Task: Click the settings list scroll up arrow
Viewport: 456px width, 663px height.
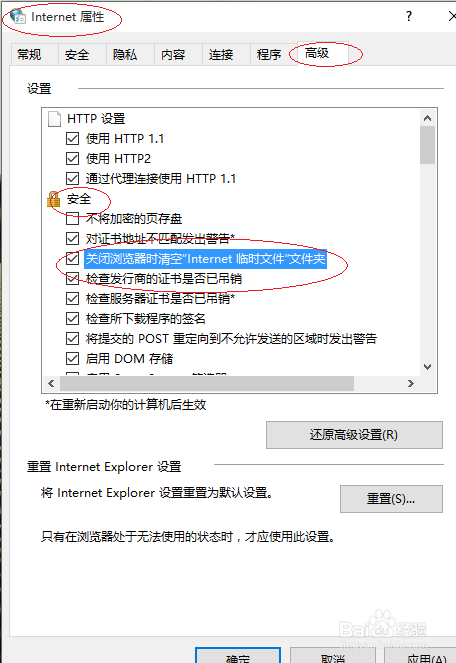Action: pos(427,118)
